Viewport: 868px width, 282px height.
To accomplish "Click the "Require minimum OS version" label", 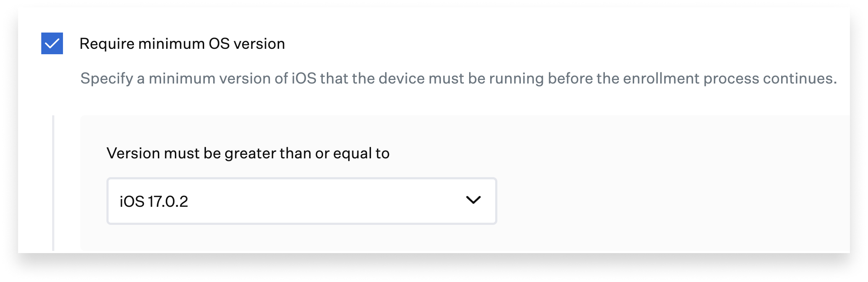I will tap(182, 44).
